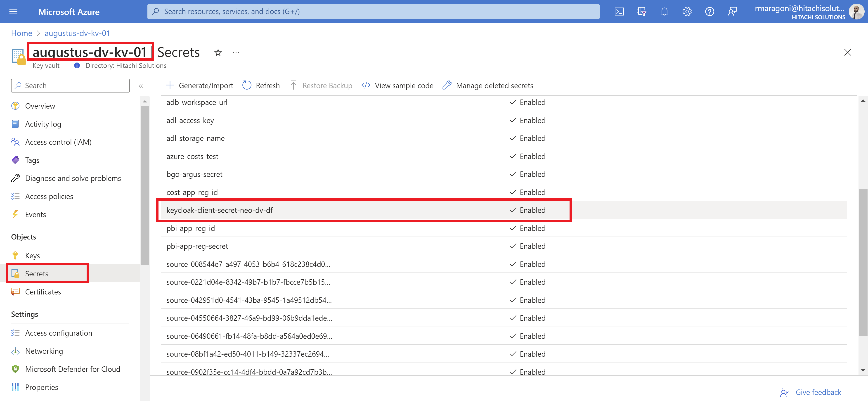Viewport: 868px width, 401px height.
Task: Click into the global search box
Action: click(373, 12)
